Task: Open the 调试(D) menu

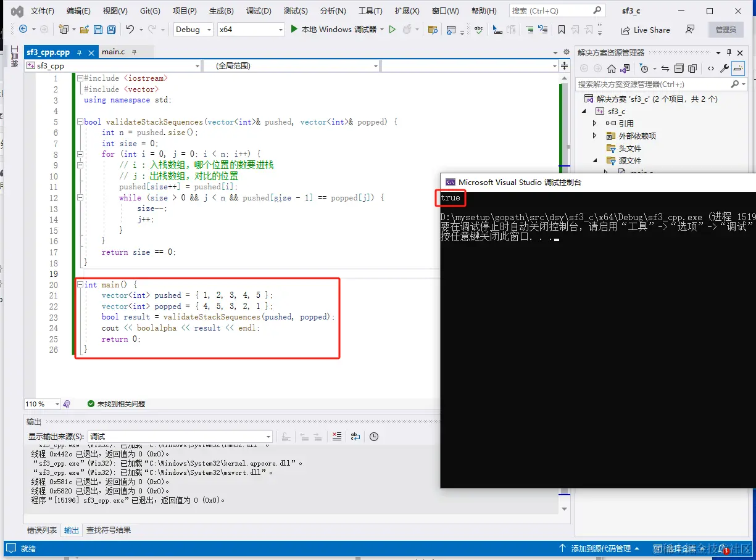Action: [259, 11]
